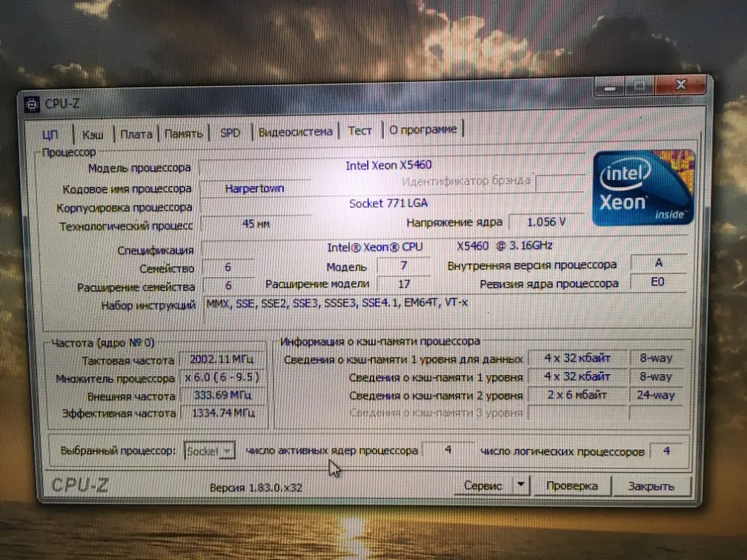Click the 333.69 МГц external frequency value

(x=223, y=395)
